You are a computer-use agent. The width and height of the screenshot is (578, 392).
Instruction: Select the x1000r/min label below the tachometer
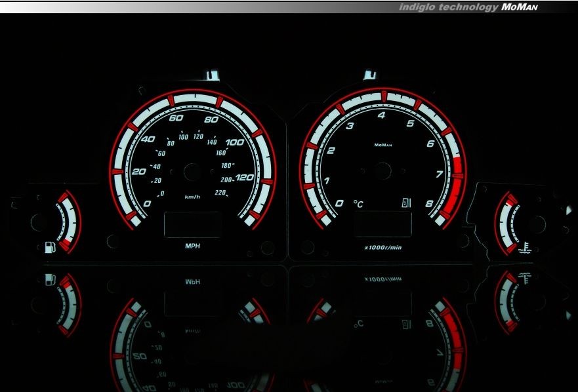point(383,248)
